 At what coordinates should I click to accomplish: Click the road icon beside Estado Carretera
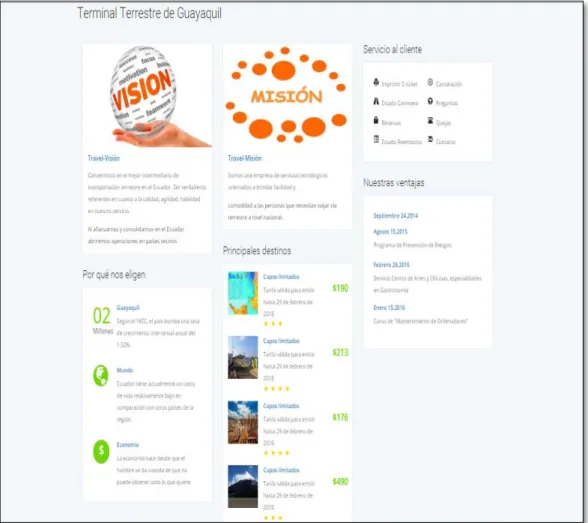[x=376, y=102]
